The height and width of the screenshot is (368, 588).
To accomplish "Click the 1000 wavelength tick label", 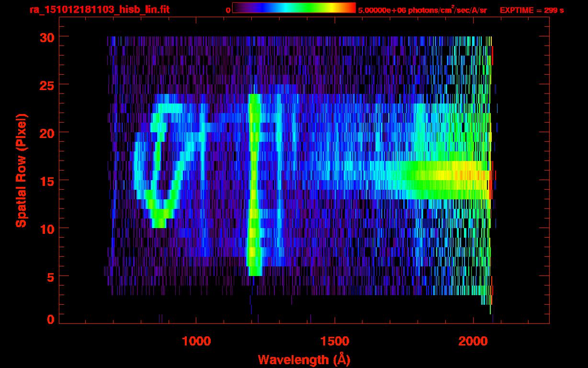I will (x=196, y=341).
